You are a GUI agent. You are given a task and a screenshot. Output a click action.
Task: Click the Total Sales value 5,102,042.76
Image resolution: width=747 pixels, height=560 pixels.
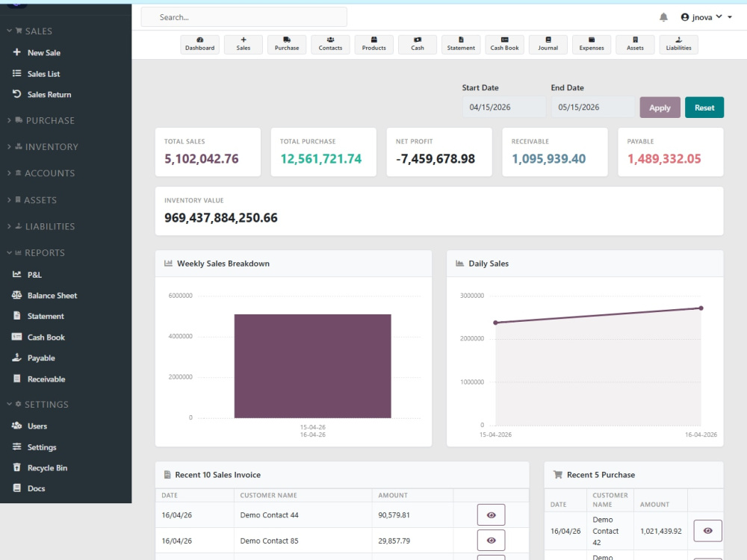point(202,158)
